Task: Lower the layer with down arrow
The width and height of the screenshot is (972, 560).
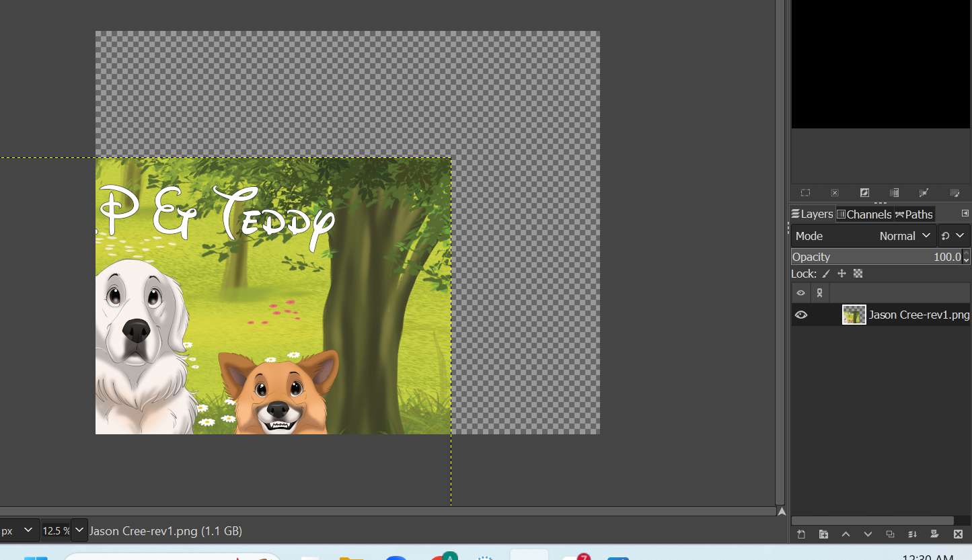Action: click(x=868, y=534)
